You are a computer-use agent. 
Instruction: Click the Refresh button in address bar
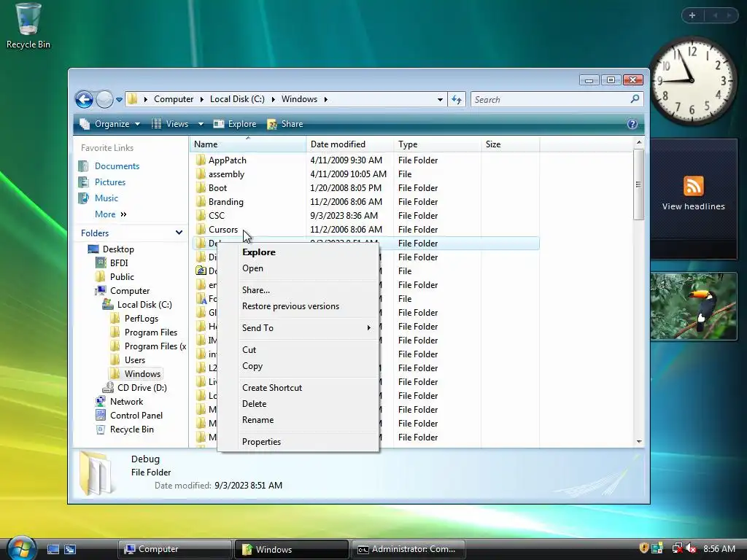(457, 99)
